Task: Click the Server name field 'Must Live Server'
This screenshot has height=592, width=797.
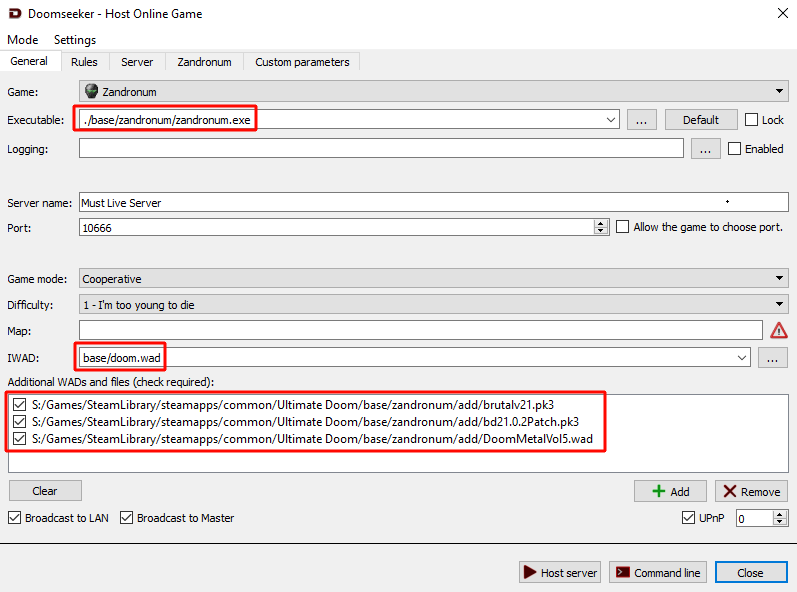Action: [434, 202]
